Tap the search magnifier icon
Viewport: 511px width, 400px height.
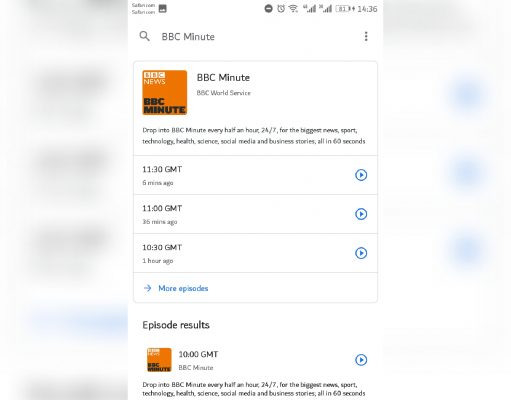click(x=144, y=36)
